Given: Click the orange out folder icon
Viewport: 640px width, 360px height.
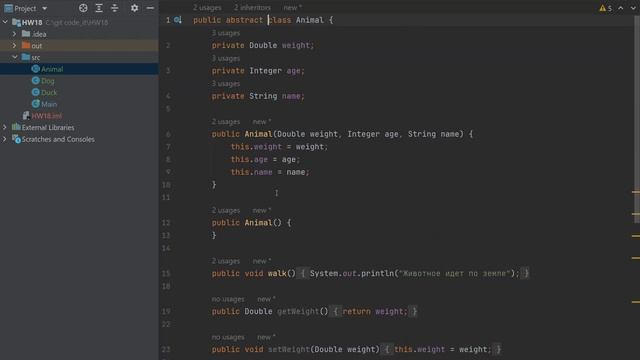Looking at the screenshot, I should click(x=26, y=45).
